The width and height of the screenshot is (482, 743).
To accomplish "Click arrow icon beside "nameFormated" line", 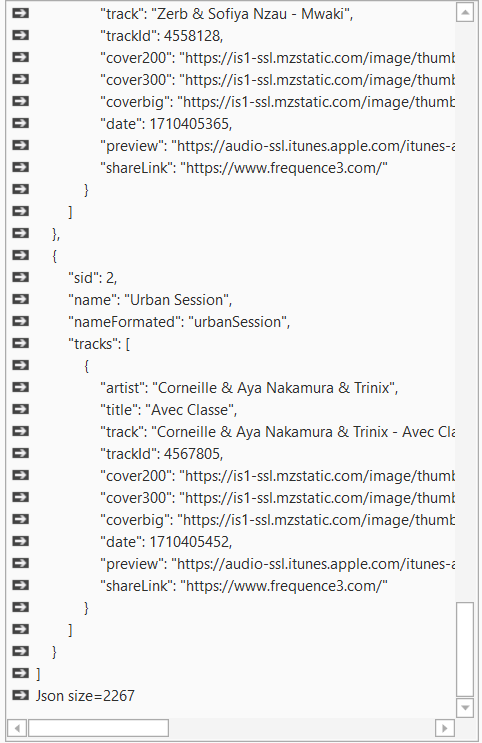I will pyautogui.click(x=20, y=321).
